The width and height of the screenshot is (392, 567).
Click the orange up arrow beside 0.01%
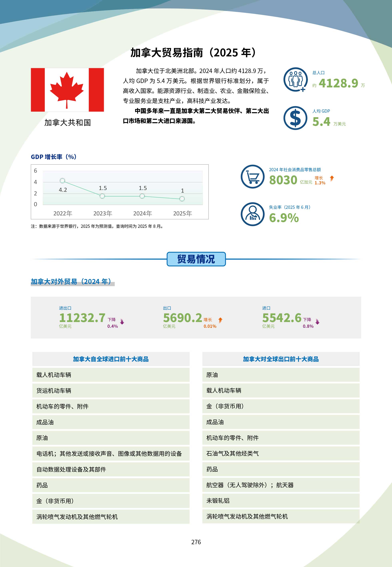(x=220, y=320)
